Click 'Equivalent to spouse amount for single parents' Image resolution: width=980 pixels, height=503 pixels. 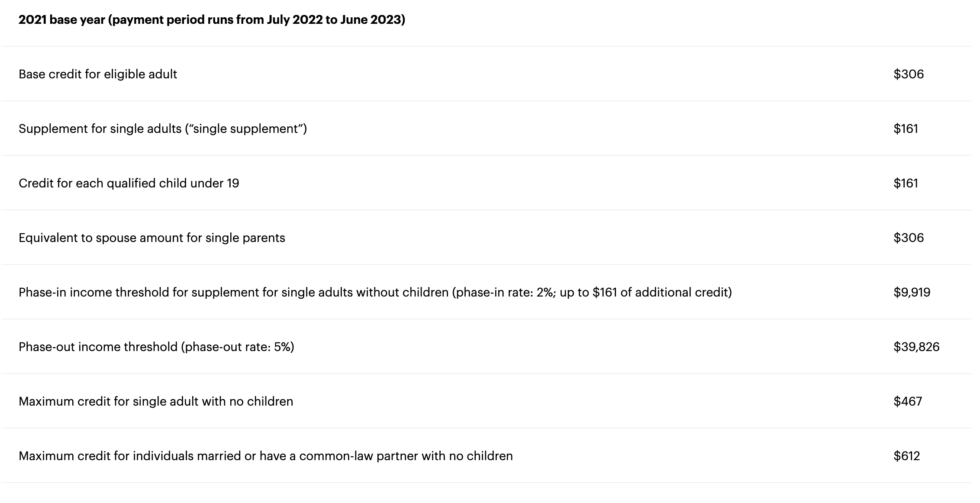click(152, 238)
